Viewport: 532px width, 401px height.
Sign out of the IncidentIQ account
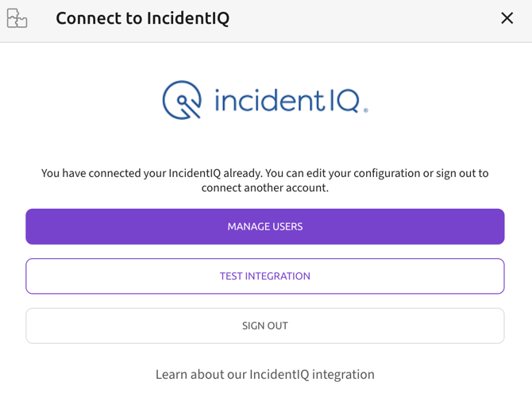click(x=265, y=326)
